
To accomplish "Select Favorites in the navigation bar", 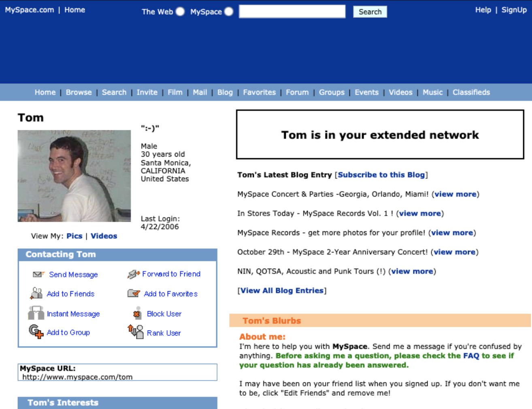I will (x=260, y=92).
